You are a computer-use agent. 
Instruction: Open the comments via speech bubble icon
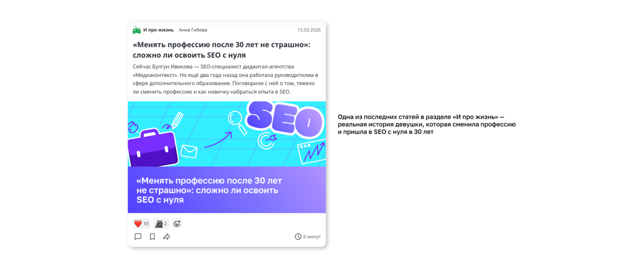[138, 237]
